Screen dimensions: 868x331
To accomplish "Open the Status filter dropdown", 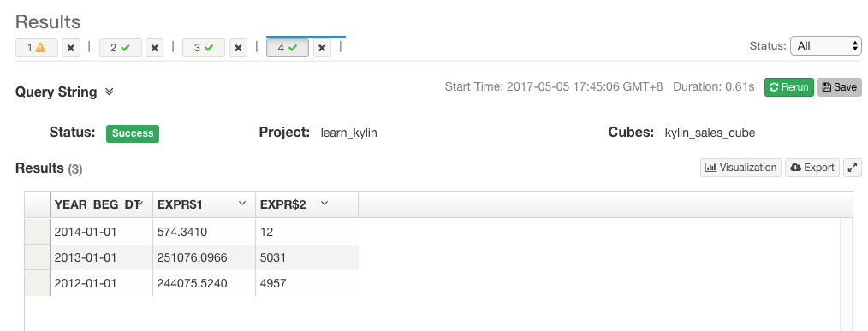I will click(x=826, y=46).
